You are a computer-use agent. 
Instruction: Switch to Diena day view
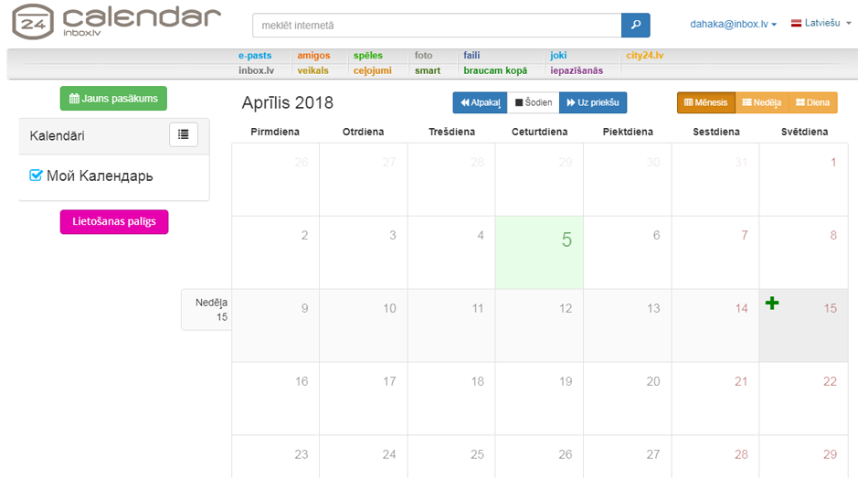(812, 102)
